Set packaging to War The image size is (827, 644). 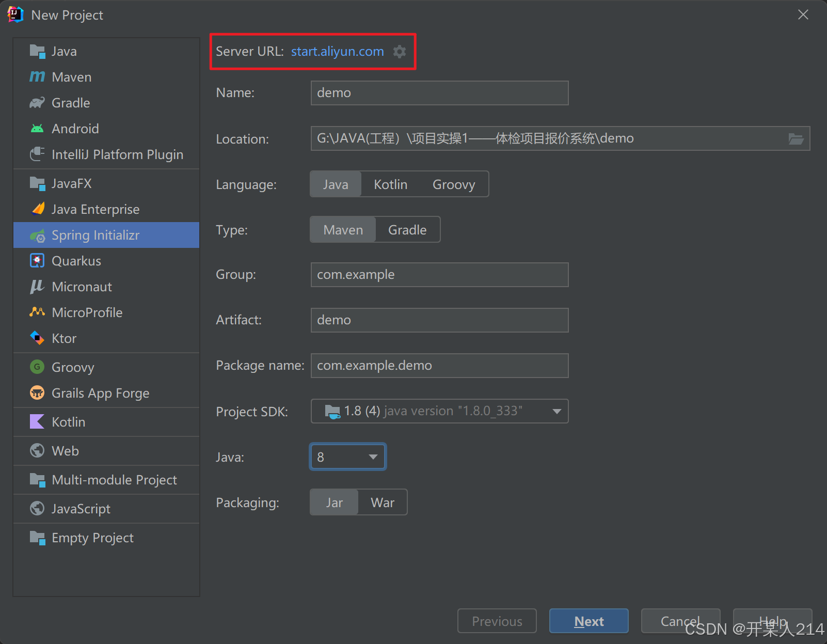point(383,502)
